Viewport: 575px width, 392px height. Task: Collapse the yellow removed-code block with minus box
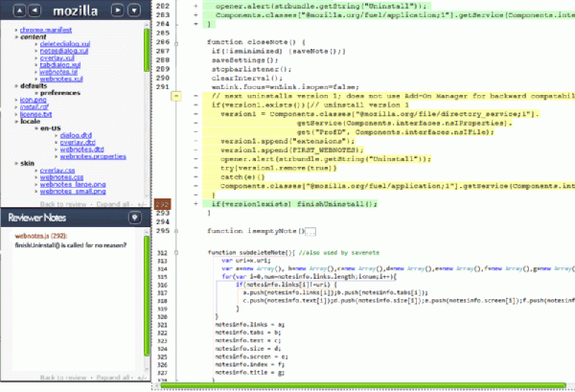(x=176, y=96)
